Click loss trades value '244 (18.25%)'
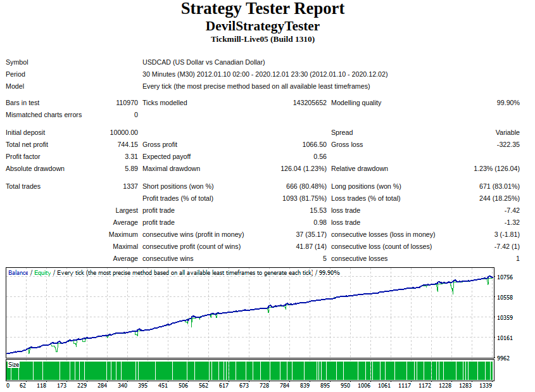 click(499, 198)
